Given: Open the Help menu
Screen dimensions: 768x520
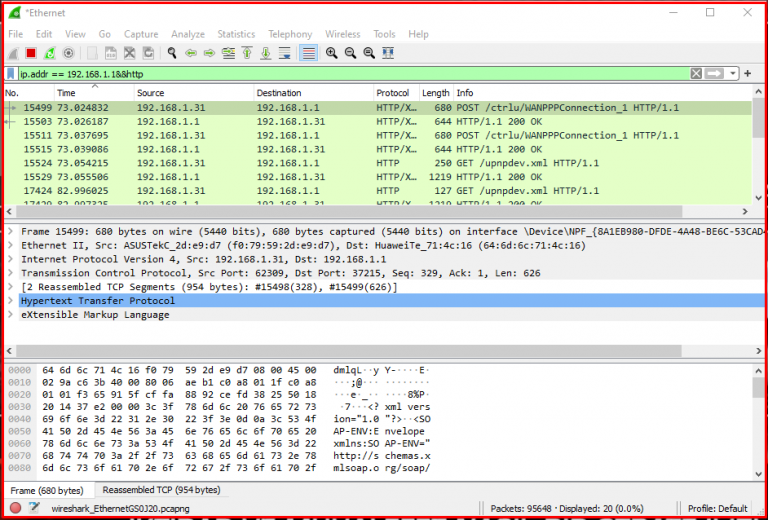Looking at the screenshot, I should 418,34.
